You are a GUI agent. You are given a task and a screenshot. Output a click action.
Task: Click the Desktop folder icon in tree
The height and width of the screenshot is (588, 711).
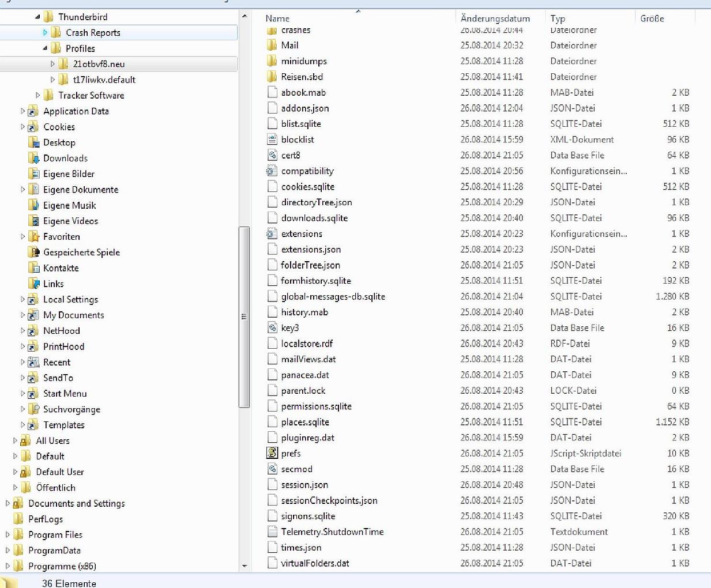(33, 142)
